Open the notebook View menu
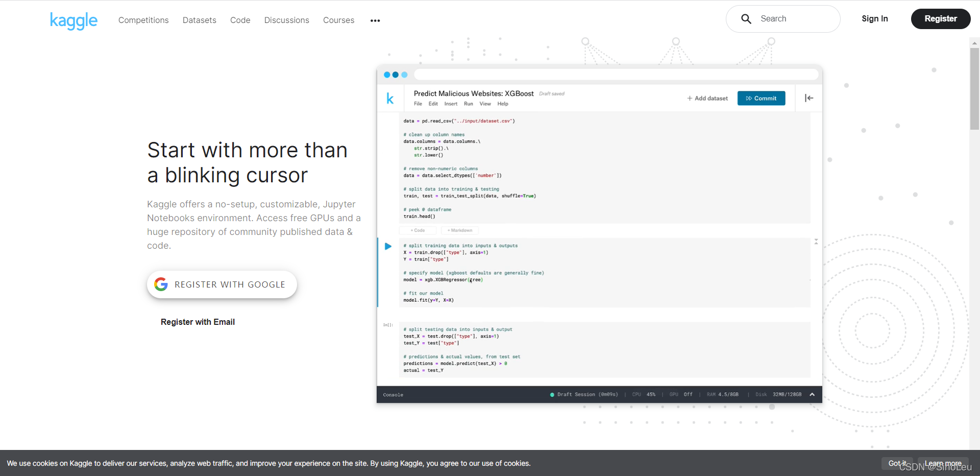980x476 pixels. click(x=485, y=104)
